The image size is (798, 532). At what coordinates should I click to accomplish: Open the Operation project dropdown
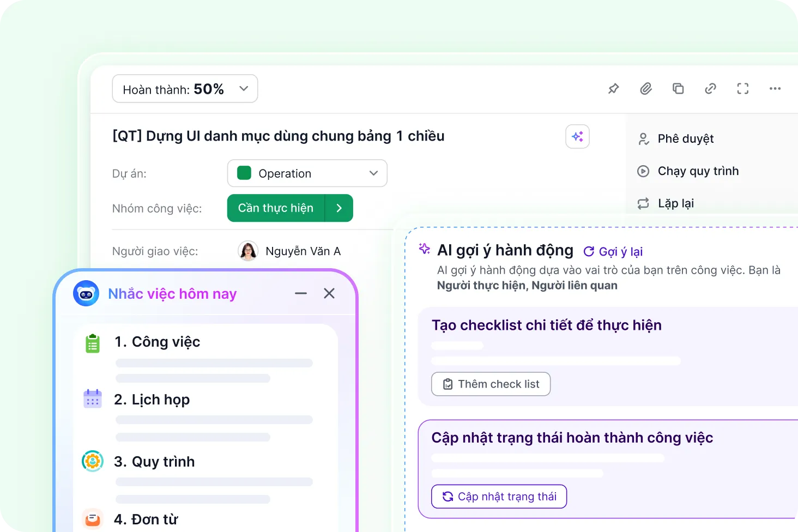(x=307, y=173)
